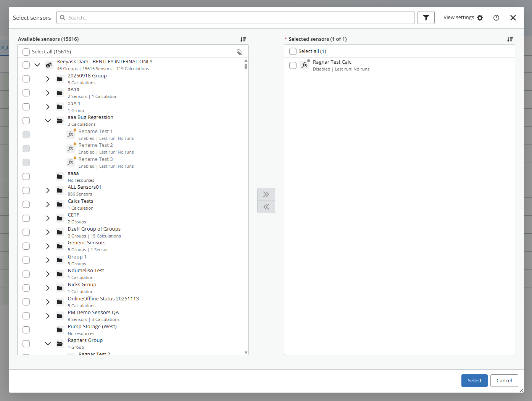Sort the Selected sensors list
Viewport: 532px width, 401px height.
[x=510, y=39]
